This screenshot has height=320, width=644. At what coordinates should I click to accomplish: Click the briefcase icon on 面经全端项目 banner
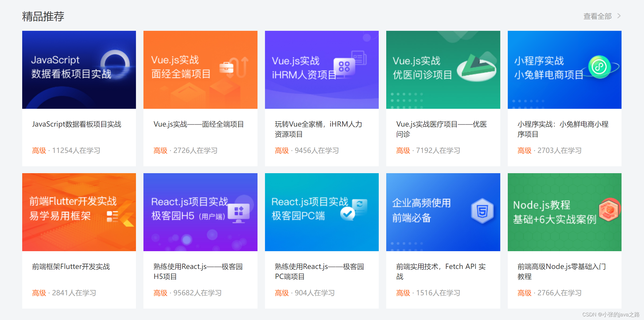(x=226, y=67)
